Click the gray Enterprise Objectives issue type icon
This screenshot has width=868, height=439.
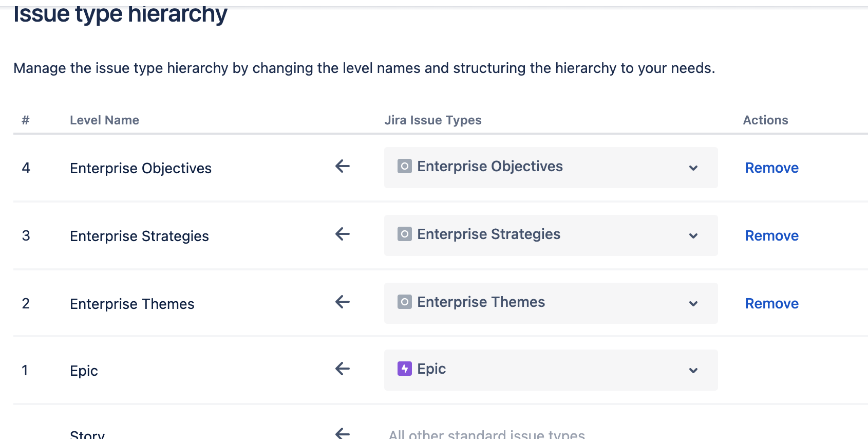tap(405, 166)
